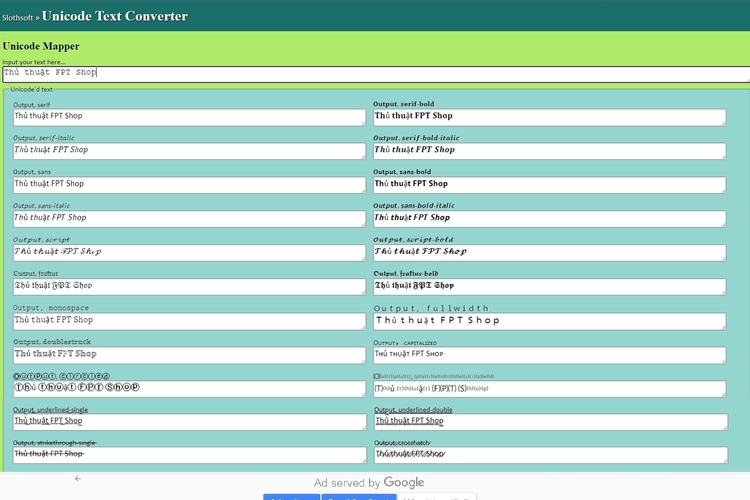Grab the resize handle of serif output box

pos(363,123)
